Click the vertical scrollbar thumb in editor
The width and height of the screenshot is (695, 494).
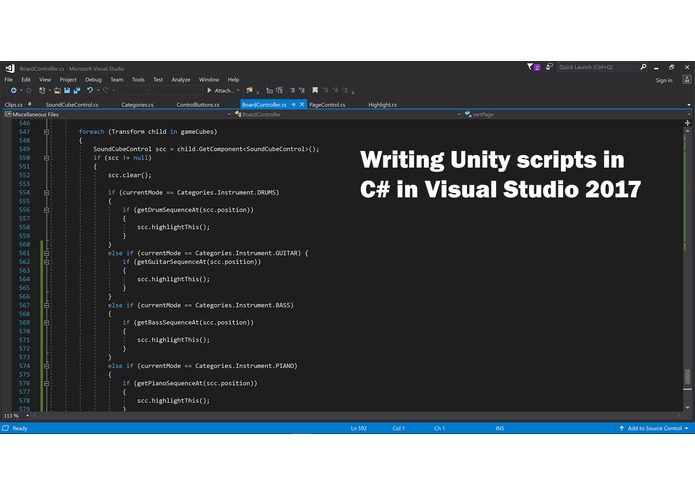pos(687,377)
